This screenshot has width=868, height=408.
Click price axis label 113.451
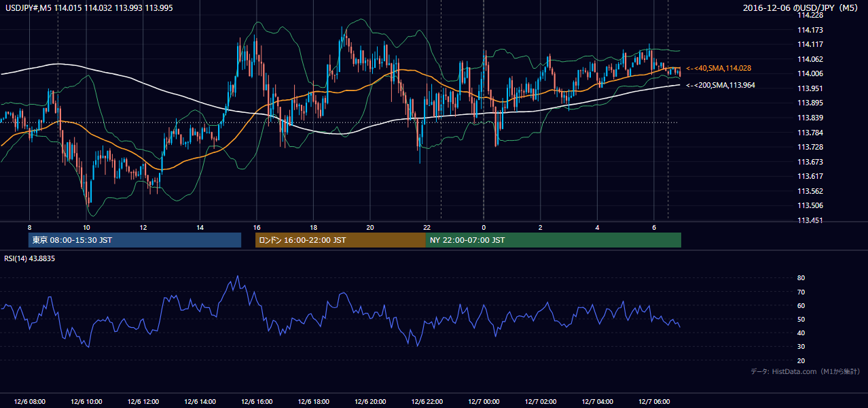coord(810,220)
